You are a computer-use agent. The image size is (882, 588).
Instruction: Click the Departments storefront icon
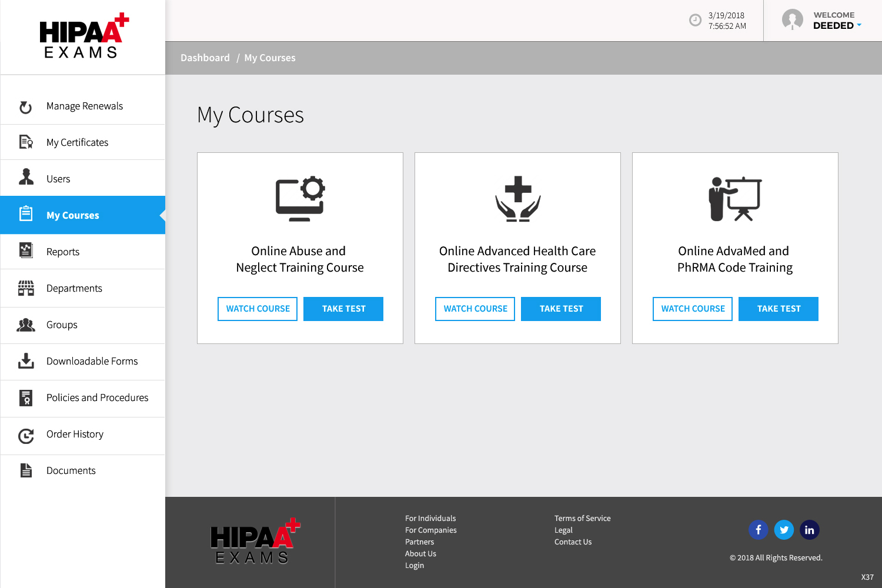tap(26, 288)
